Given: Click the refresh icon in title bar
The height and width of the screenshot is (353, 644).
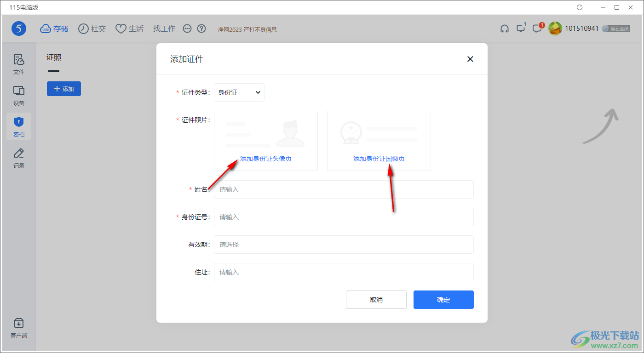Looking at the screenshot, I should [580, 7].
